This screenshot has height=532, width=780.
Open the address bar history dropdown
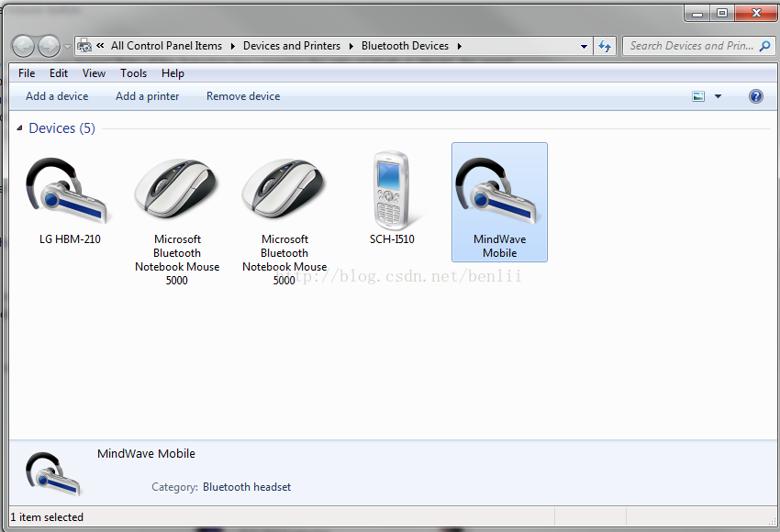point(584,46)
